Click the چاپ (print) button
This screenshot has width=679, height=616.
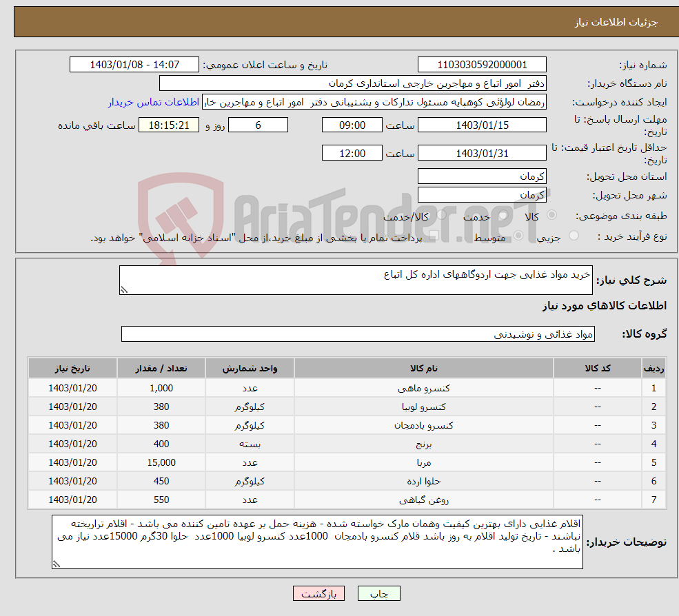tap(379, 593)
